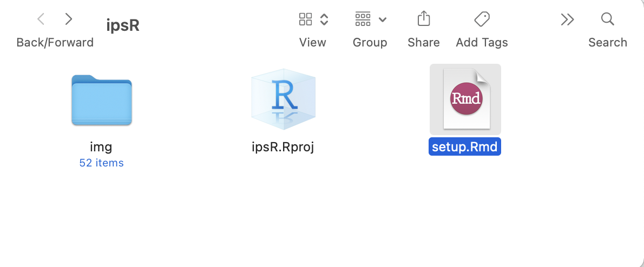The height and width of the screenshot is (267, 644).
Task: Click the Add Tags text label
Action: pos(482,42)
